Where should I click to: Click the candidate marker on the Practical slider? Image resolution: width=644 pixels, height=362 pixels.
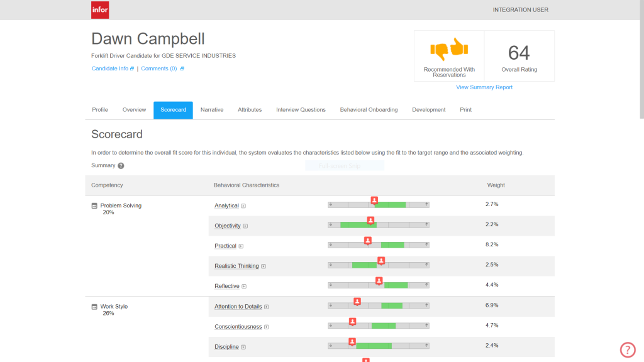tap(369, 239)
